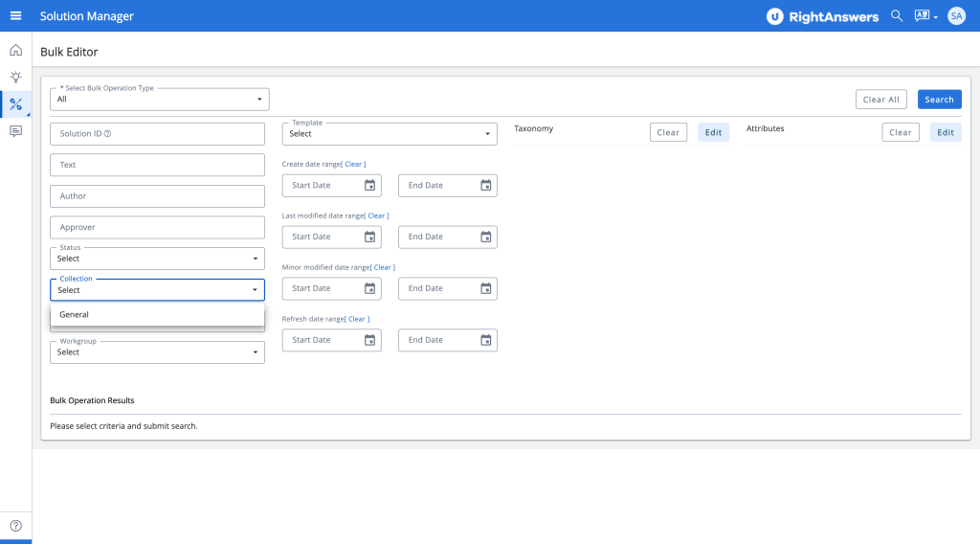Open calendar for Last modified End Date

pos(485,237)
